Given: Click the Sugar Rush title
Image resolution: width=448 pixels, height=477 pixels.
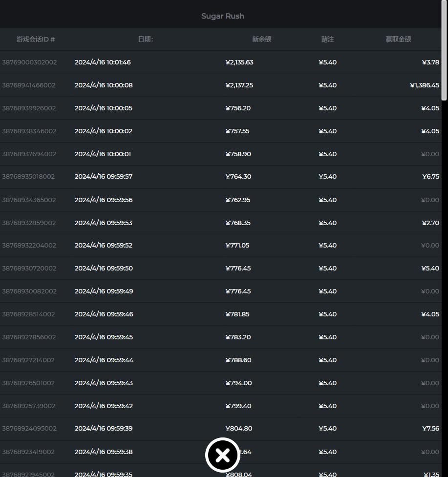Looking at the screenshot, I should 223,16.
